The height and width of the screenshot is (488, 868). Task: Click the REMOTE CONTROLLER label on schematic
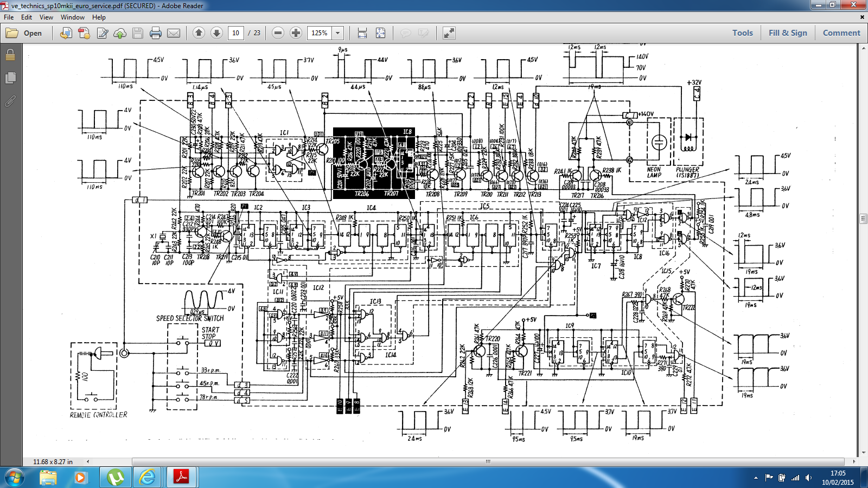coord(99,415)
